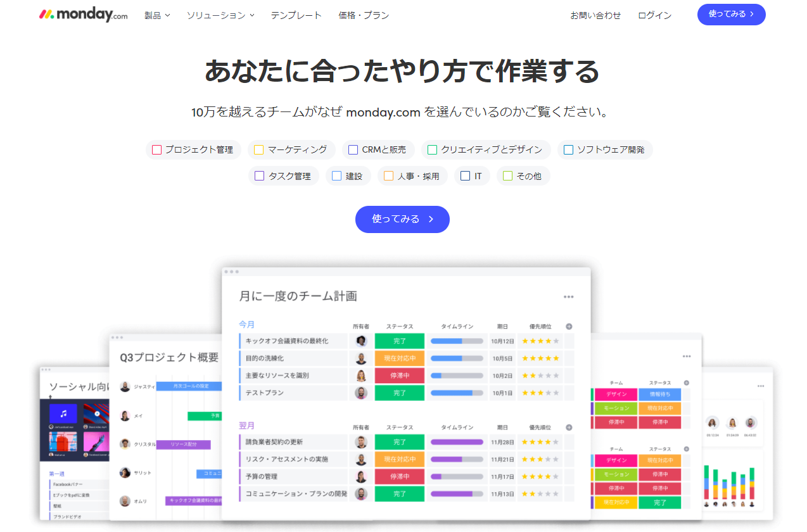807x532 pixels.
Task: Expand the ソリューション dropdown menu
Action: [220, 15]
